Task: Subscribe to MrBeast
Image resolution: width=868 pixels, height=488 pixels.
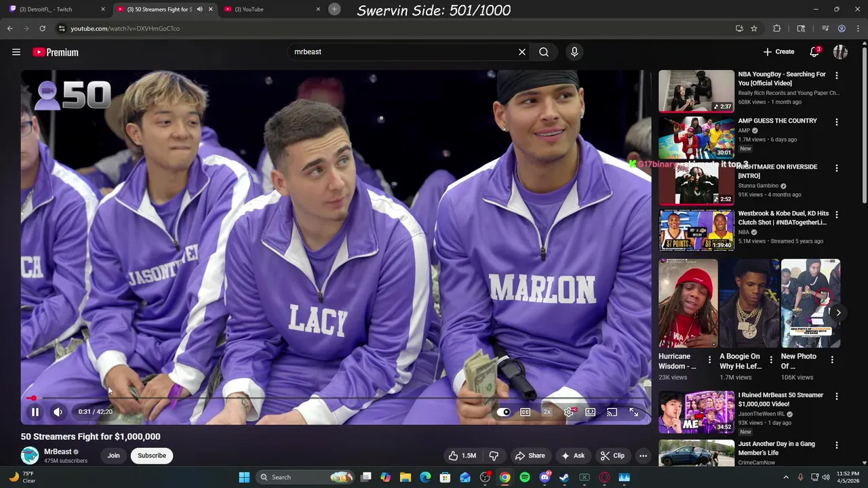Action: pos(152,455)
